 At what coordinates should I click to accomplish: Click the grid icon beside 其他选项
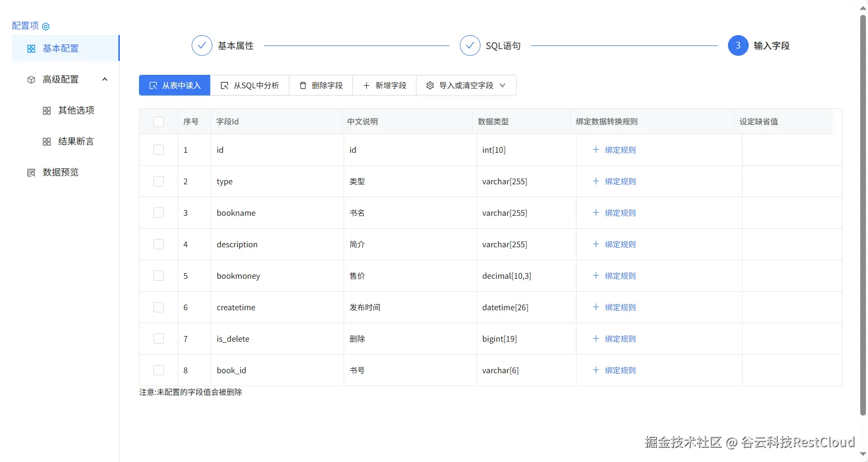[x=47, y=110]
